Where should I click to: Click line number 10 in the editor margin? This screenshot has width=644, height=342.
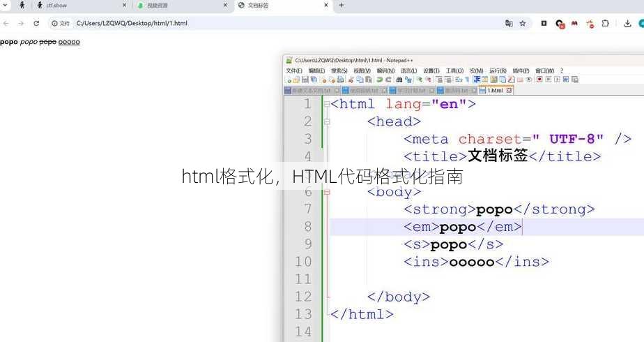(x=303, y=262)
